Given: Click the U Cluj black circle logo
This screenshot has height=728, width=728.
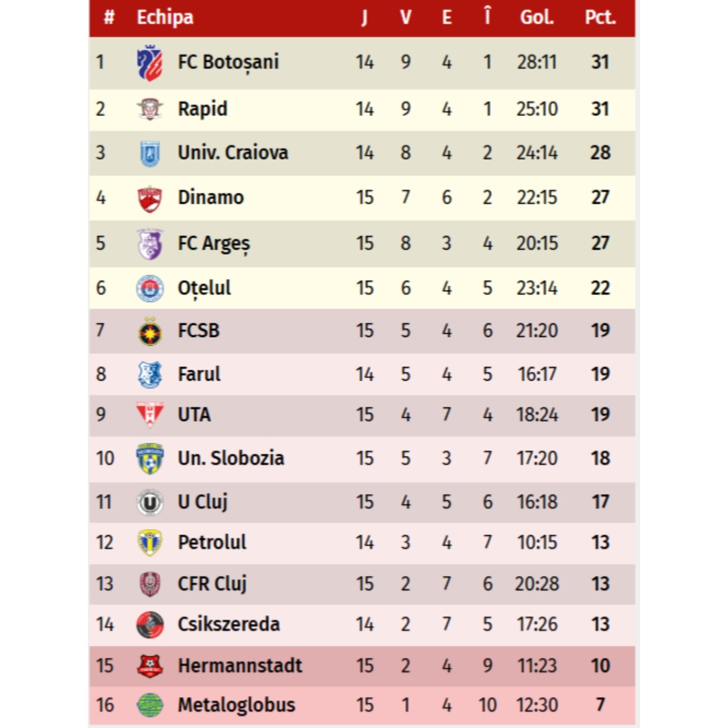Looking at the screenshot, I should pos(150,502).
